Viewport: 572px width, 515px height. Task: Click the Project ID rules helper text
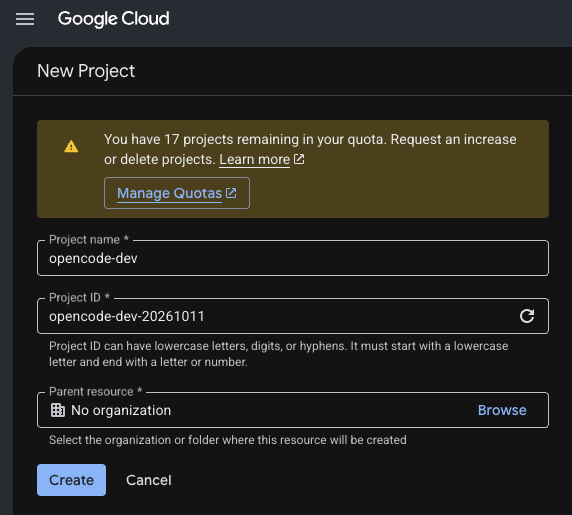pos(278,354)
